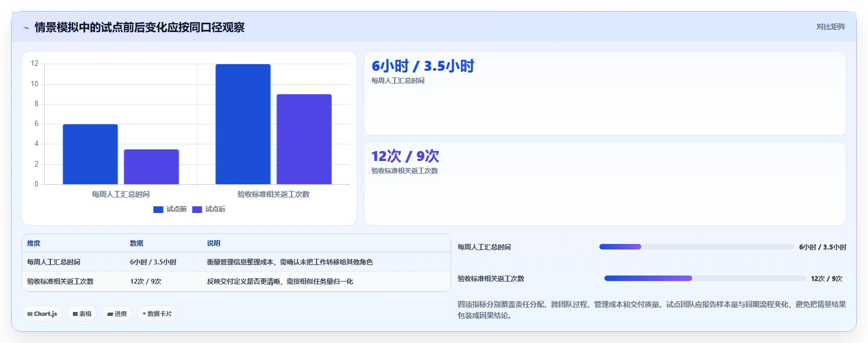Viewport: 868px width, 343px height.
Task: Select the 数据卡片 chip
Action: [157, 314]
